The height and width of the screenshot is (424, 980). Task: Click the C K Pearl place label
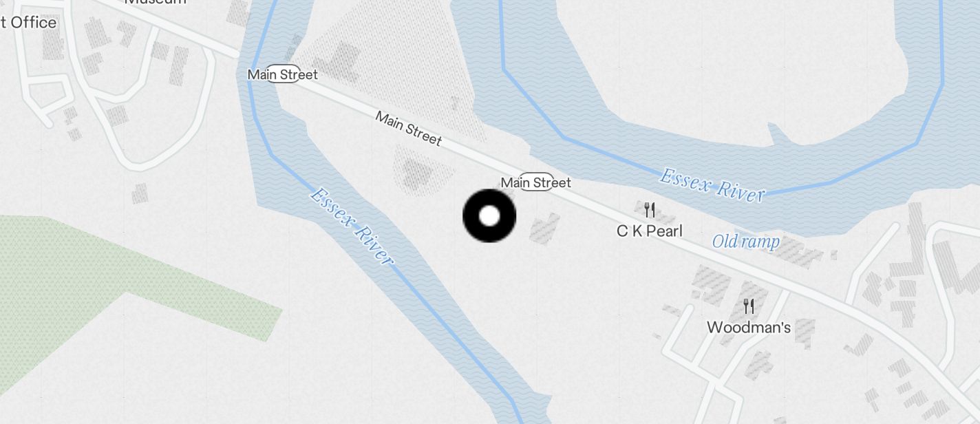pyautogui.click(x=650, y=231)
